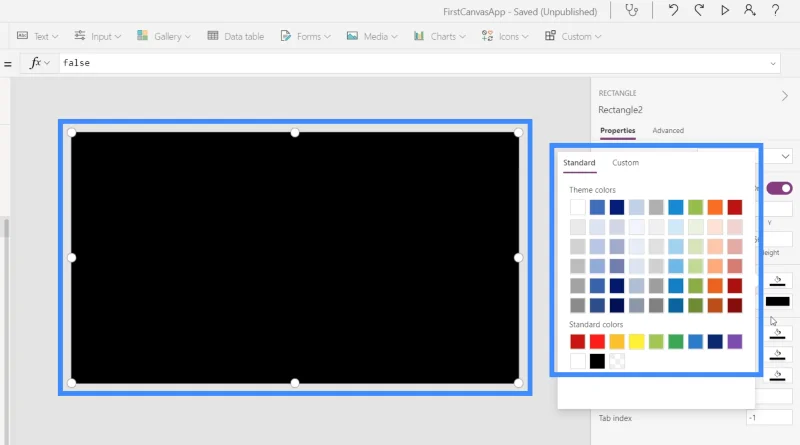Pick the green theme color swatch
This screenshot has width=800, height=445.
695,207
